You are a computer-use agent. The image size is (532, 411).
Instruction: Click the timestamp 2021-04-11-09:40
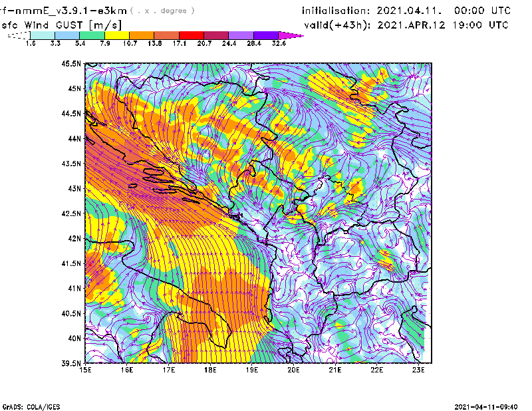[486, 407]
